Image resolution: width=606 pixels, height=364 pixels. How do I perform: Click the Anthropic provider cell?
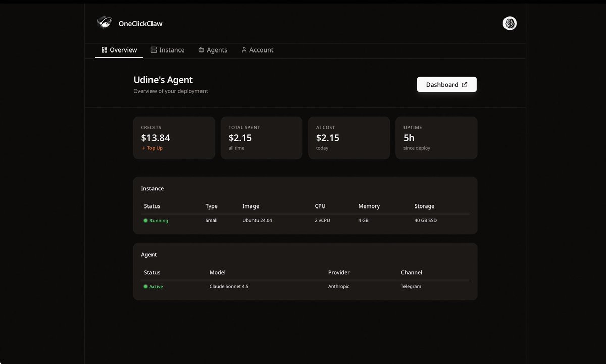point(339,287)
